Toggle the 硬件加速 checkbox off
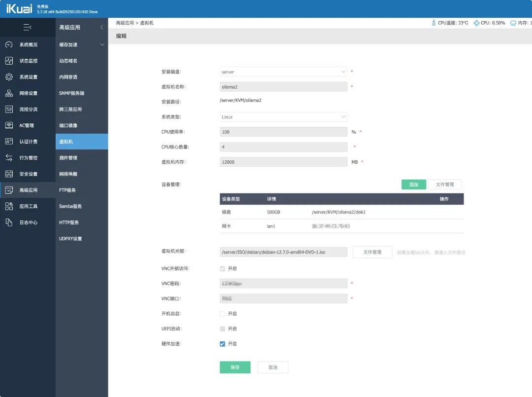The image size is (532, 397). tap(223, 344)
